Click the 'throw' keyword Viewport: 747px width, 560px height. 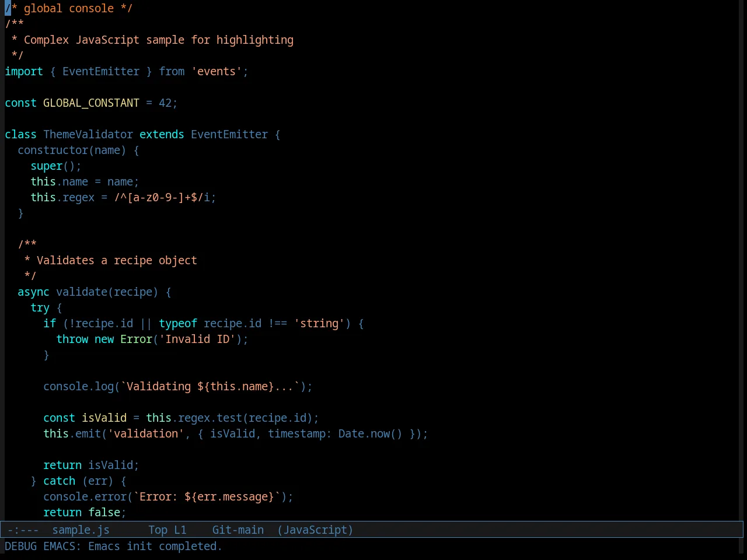coord(72,339)
